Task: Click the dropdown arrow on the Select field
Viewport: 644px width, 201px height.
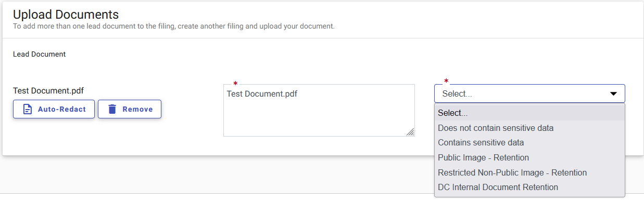Action: pyautogui.click(x=613, y=93)
